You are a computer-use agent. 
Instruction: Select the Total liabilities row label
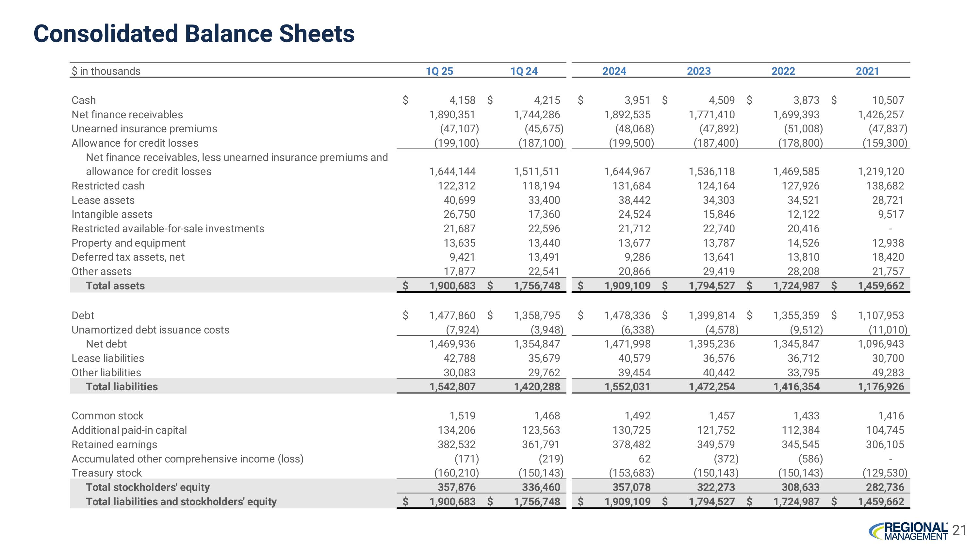(x=122, y=387)
